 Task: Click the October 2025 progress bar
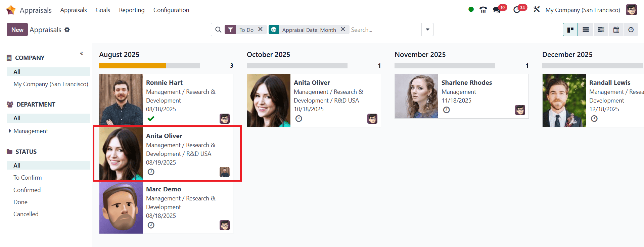(297, 66)
